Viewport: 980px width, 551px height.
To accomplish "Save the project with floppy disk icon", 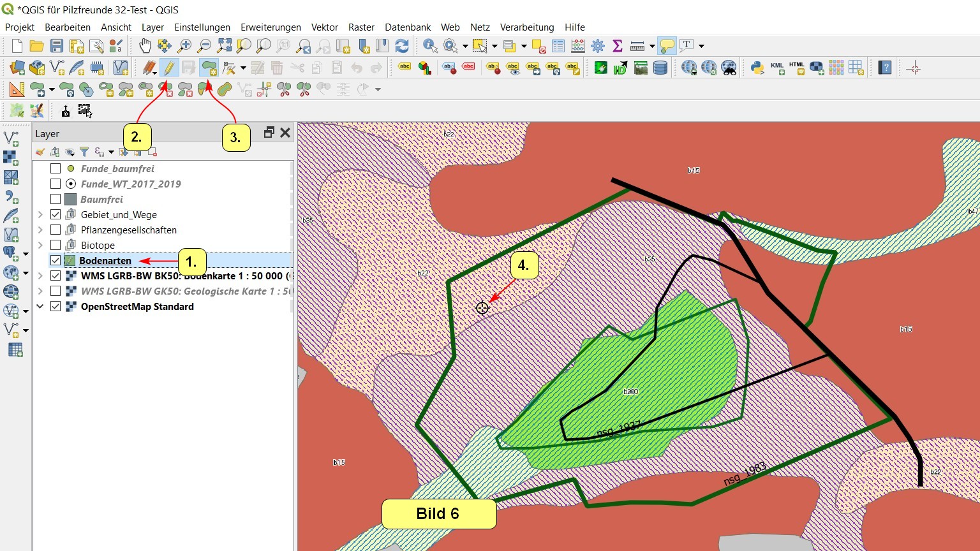I will click(57, 46).
